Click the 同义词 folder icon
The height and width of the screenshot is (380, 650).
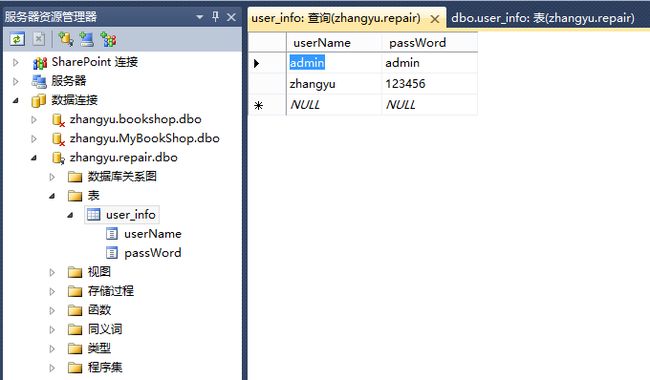pyautogui.click(x=75, y=329)
